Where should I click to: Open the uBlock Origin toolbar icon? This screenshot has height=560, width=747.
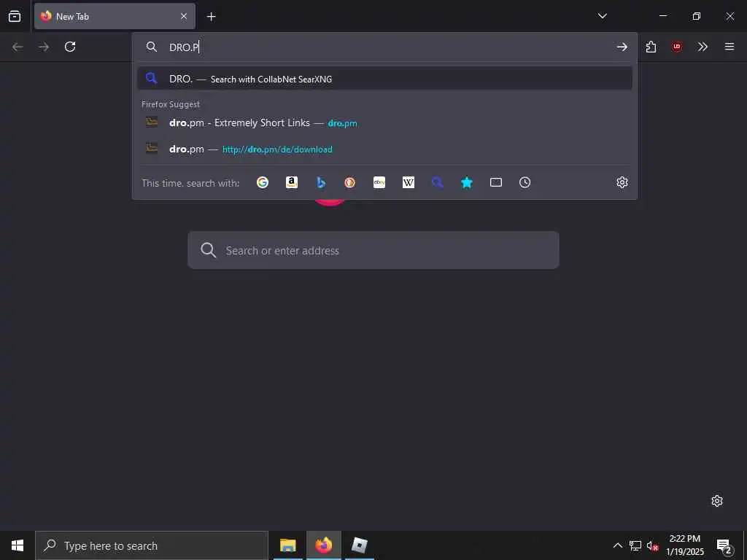coord(676,47)
